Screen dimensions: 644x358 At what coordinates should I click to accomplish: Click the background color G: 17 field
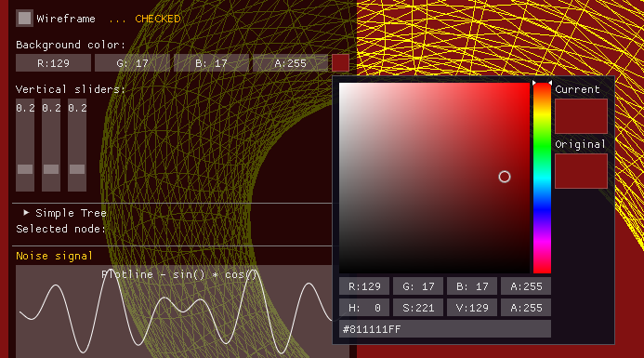tap(132, 63)
